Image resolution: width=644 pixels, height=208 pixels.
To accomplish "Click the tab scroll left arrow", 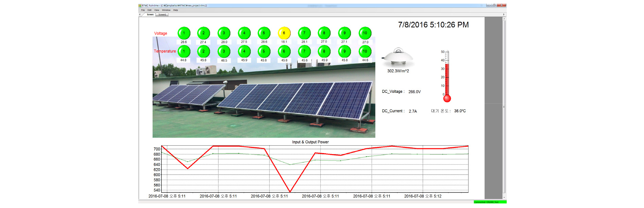I will tap(140, 15).
